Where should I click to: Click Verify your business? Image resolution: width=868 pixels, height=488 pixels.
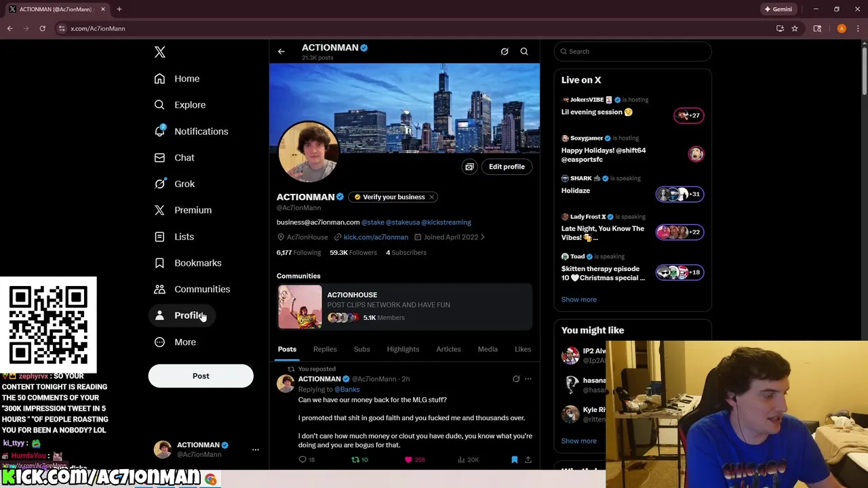(389, 197)
